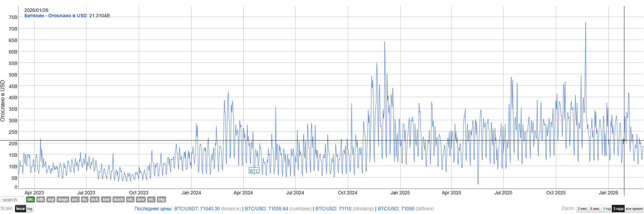Open the BTC/USD coinbase price link
Image resolution: width=644 pixels, height=214 pixels.
pyautogui.click(x=266, y=209)
